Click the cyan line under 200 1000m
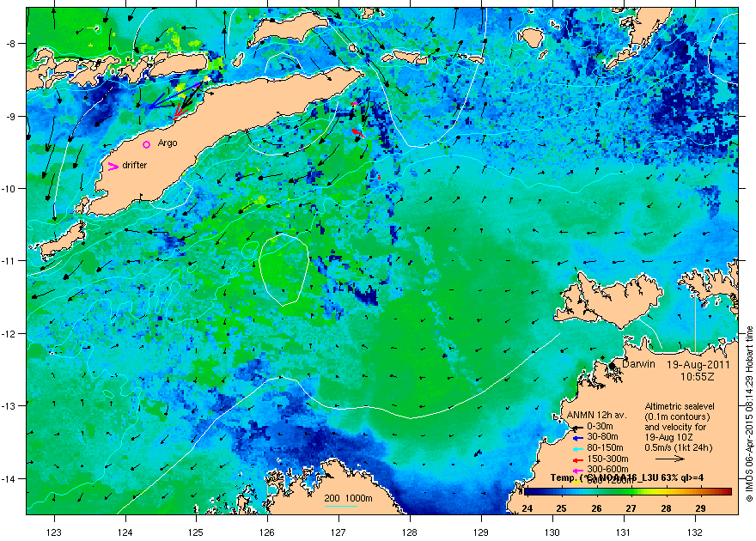Viewport: 756px width, 541px height. [340, 506]
